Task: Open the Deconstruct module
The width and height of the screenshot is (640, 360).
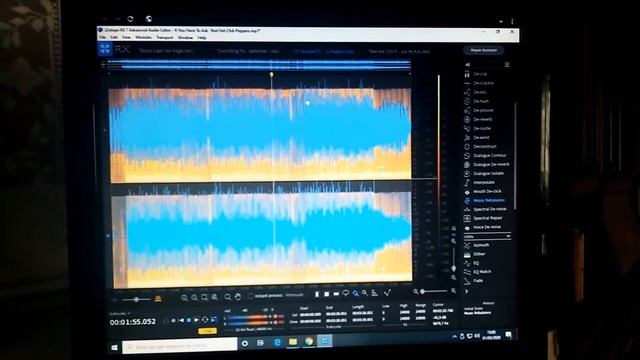Action: point(484,147)
